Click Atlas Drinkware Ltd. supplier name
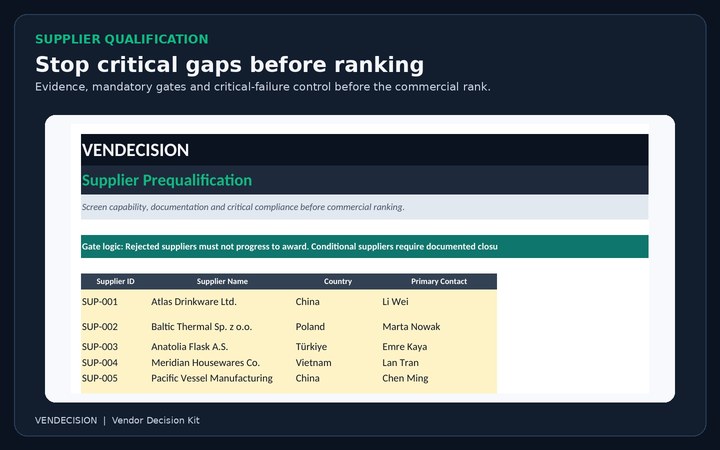 194,302
